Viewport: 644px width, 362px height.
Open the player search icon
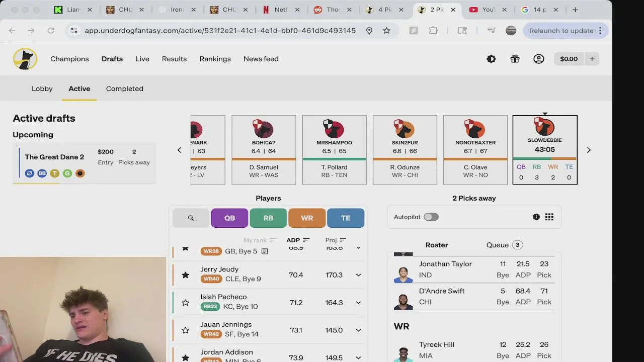(x=191, y=218)
